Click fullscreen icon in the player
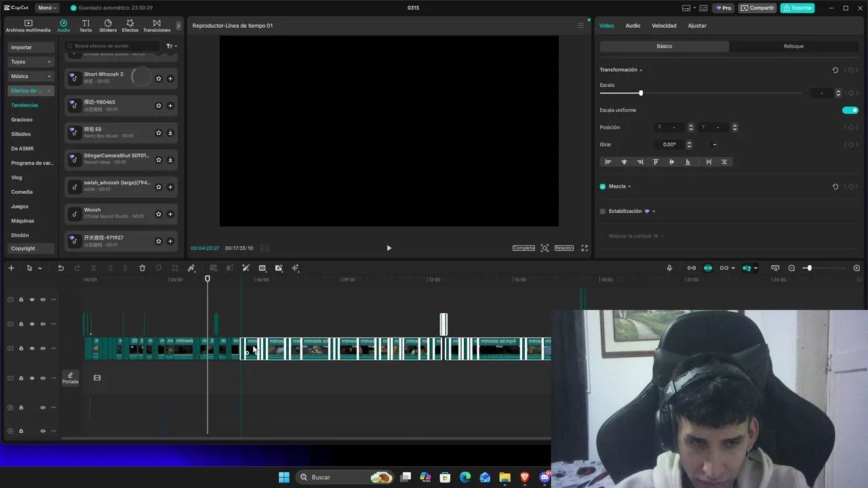The width and height of the screenshot is (868, 488). click(x=585, y=248)
